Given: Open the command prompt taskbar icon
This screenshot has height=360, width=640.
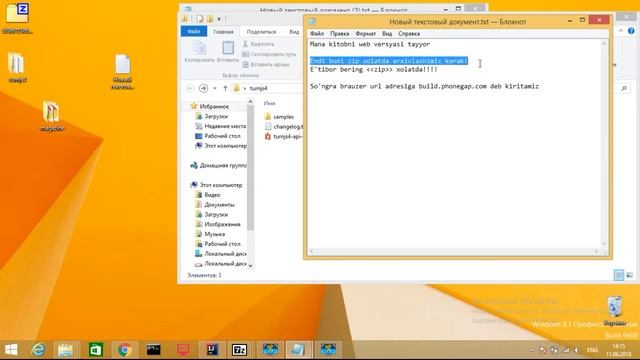Looking at the screenshot, I should pyautogui.click(x=153, y=350).
